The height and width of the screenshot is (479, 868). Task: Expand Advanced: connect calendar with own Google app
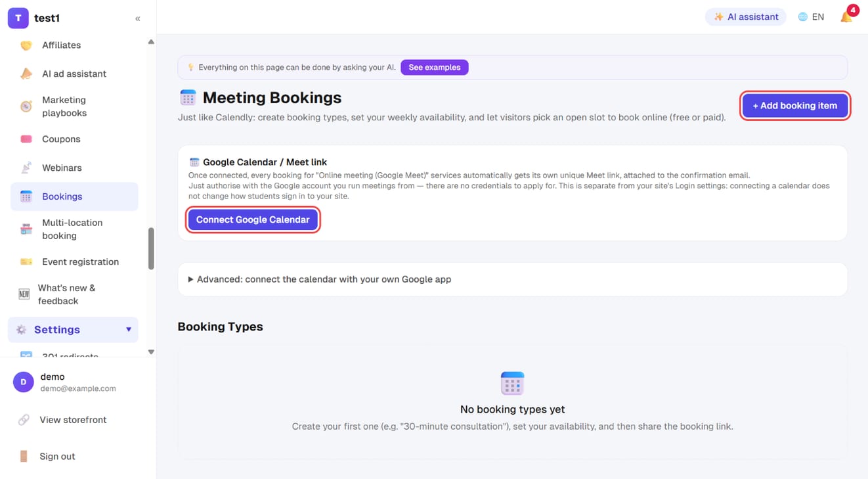click(512, 279)
